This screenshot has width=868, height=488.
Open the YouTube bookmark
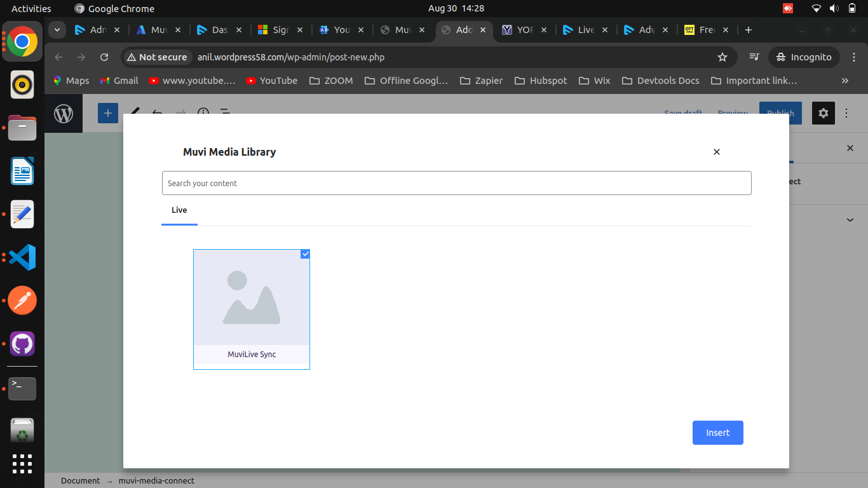coord(272,81)
